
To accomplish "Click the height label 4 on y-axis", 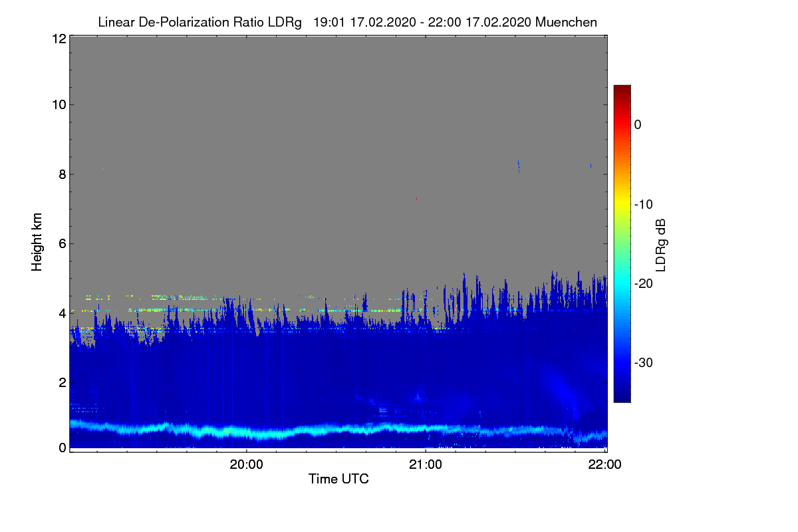I will tap(62, 313).
